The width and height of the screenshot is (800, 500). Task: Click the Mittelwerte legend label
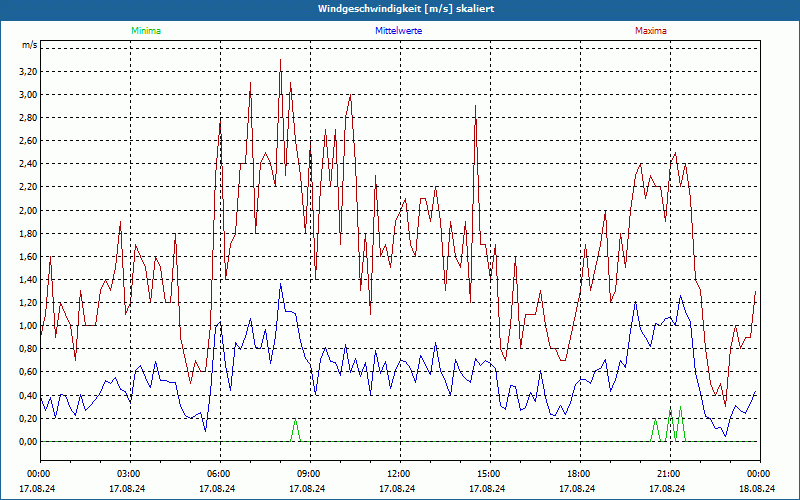coord(398,31)
